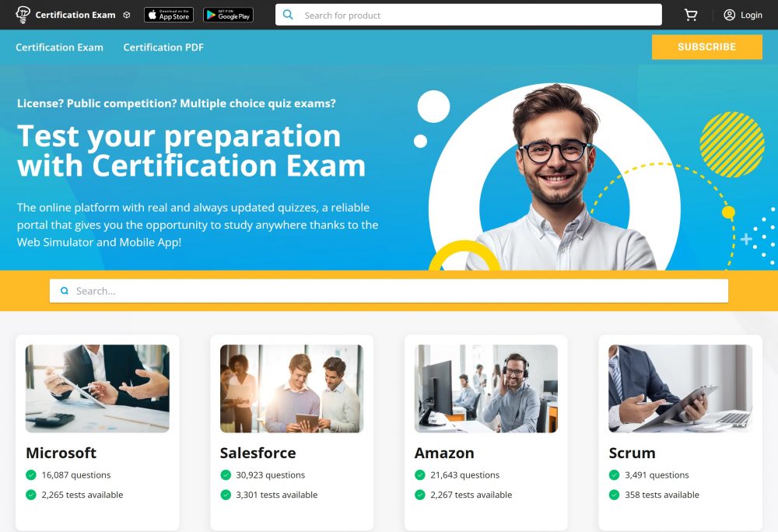Open the Scrum card image
The height and width of the screenshot is (532, 778).
[x=681, y=389]
